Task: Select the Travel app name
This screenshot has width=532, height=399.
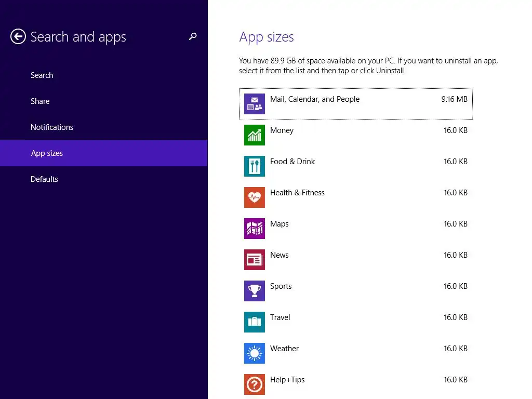Action: (280, 317)
